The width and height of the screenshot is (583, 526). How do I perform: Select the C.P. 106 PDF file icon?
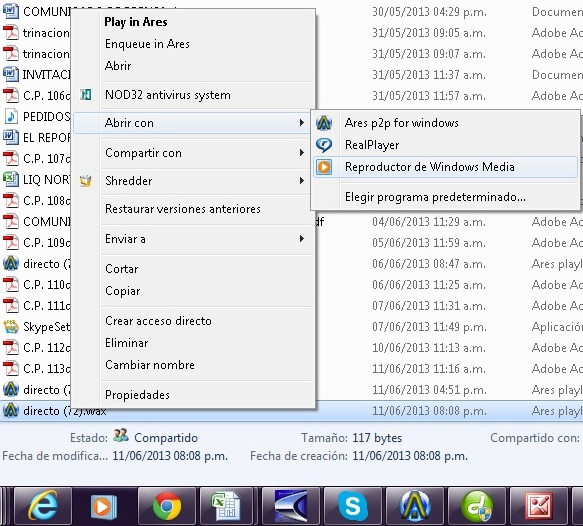[x=11, y=95]
